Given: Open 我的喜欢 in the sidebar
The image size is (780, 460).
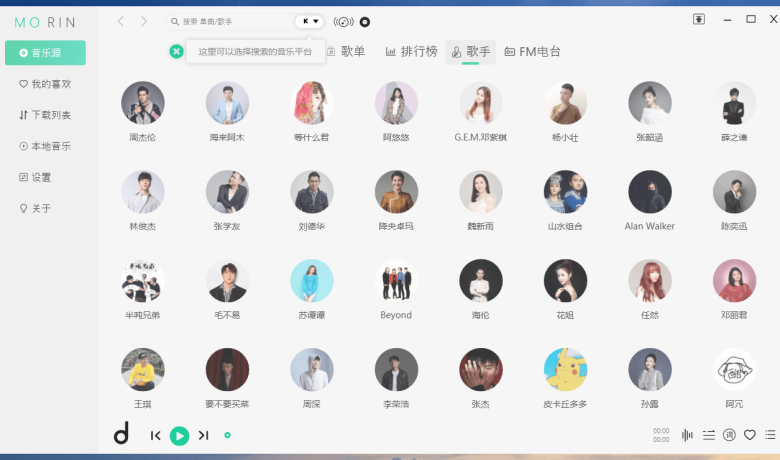Looking at the screenshot, I should coord(45,84).
